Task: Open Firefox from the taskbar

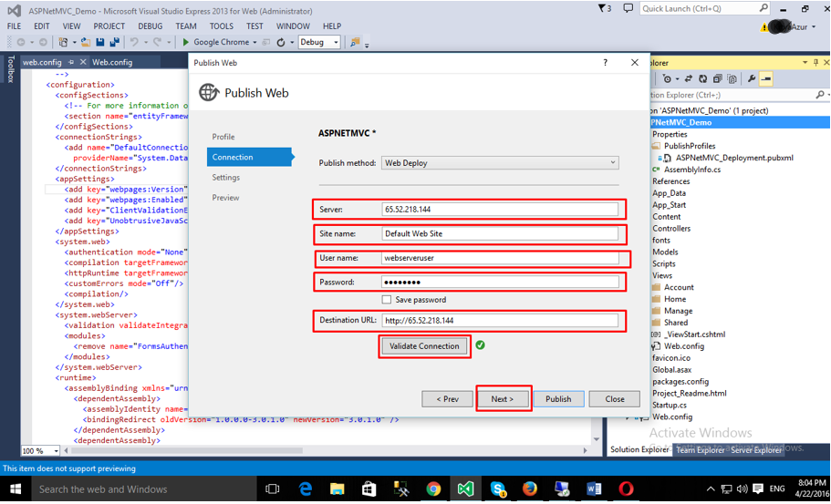Action: point(529,489)
